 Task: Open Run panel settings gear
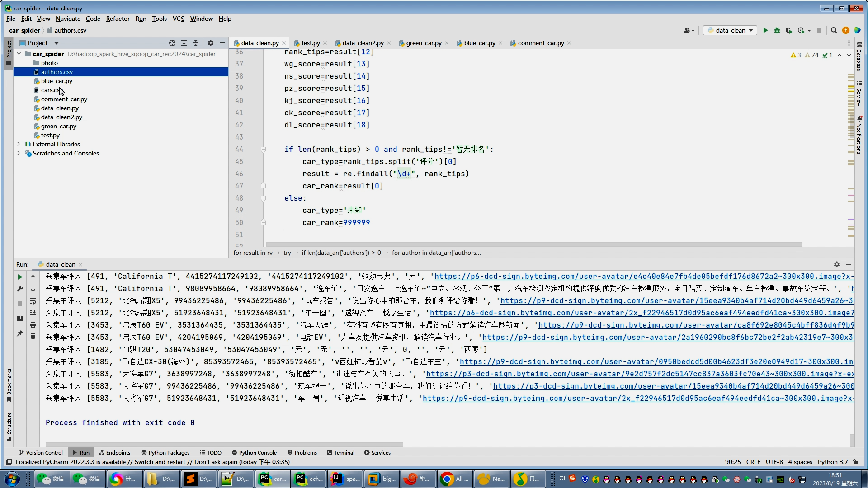837,264
